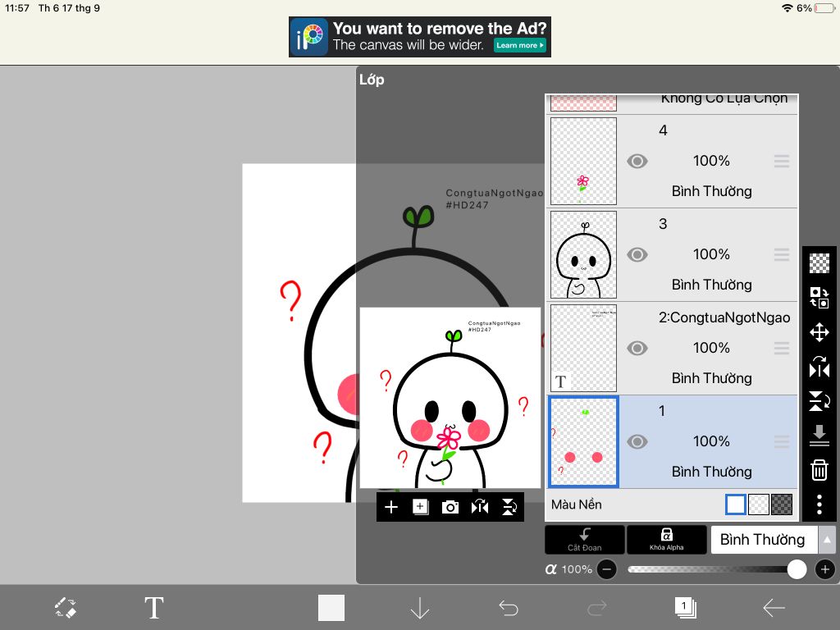Open the layer transform swap icon
Viewport: 840px width, 630px height.
(x=819, y=297)
